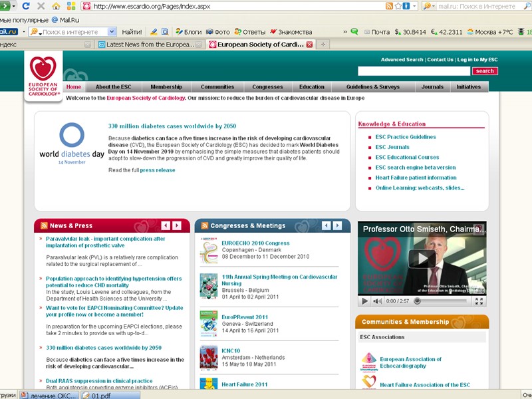Click the European Society of Cardiology logo
Viewport: 532px width, 399px height.
(x=43, y=76)
